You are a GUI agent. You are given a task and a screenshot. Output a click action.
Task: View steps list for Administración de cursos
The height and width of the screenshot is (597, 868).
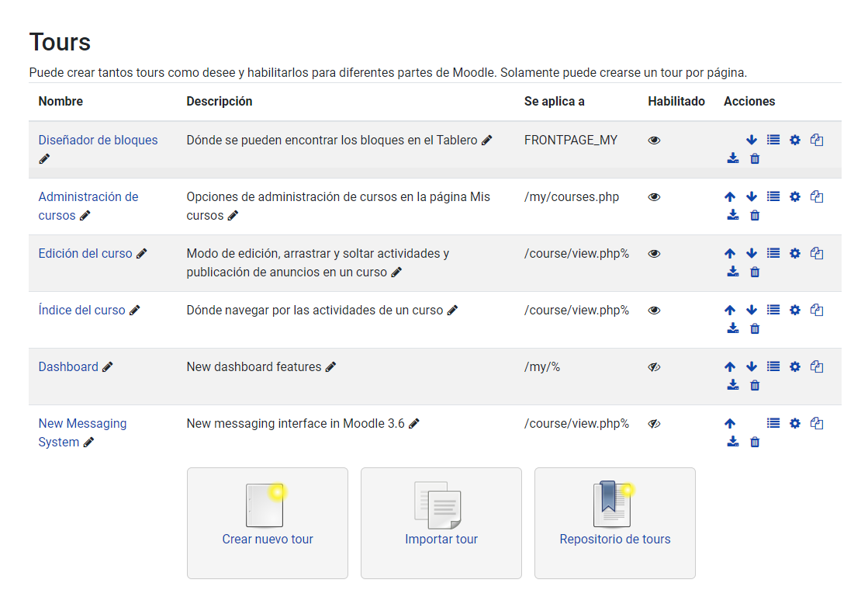[x=773, y=197]
